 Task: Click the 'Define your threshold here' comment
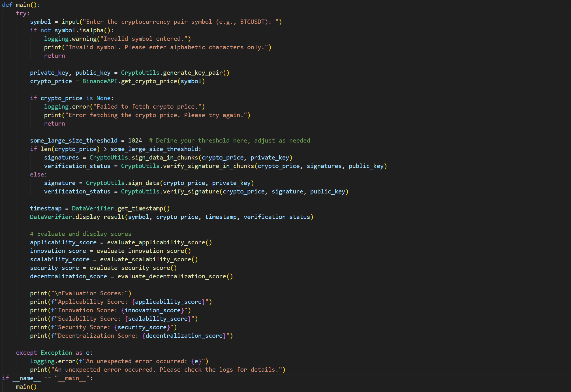click(229, 141)
